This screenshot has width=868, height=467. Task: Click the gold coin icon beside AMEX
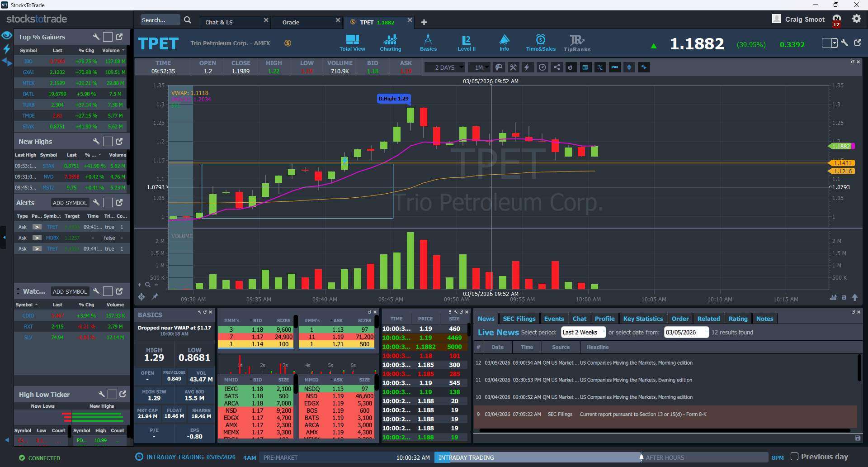pos(288,43)
